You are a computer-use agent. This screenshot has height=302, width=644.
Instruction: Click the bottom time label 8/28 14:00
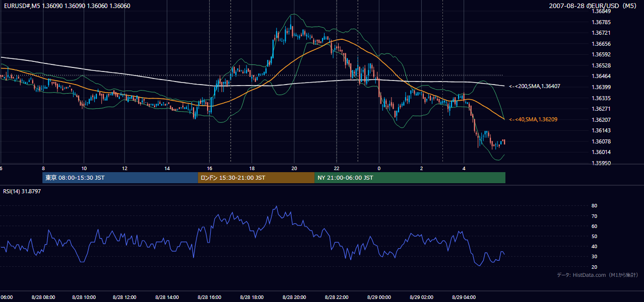(x=167, y=297)
